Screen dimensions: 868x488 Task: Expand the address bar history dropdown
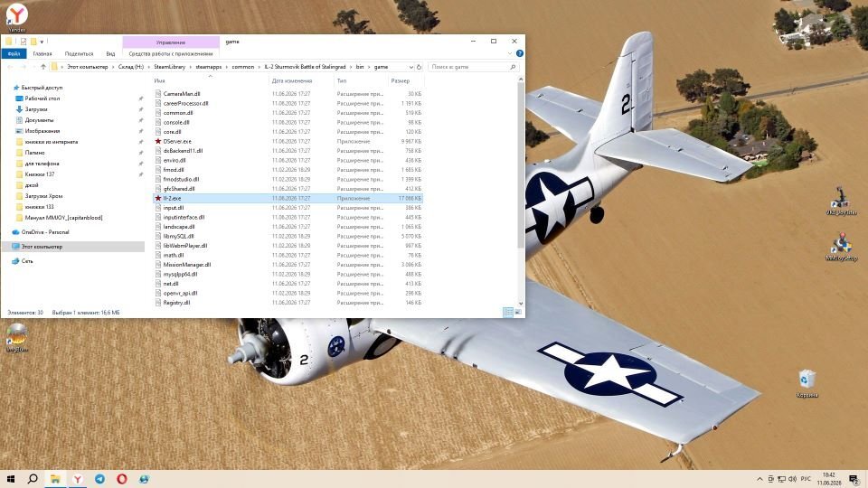pyautogui.click(x=410, y=67)
